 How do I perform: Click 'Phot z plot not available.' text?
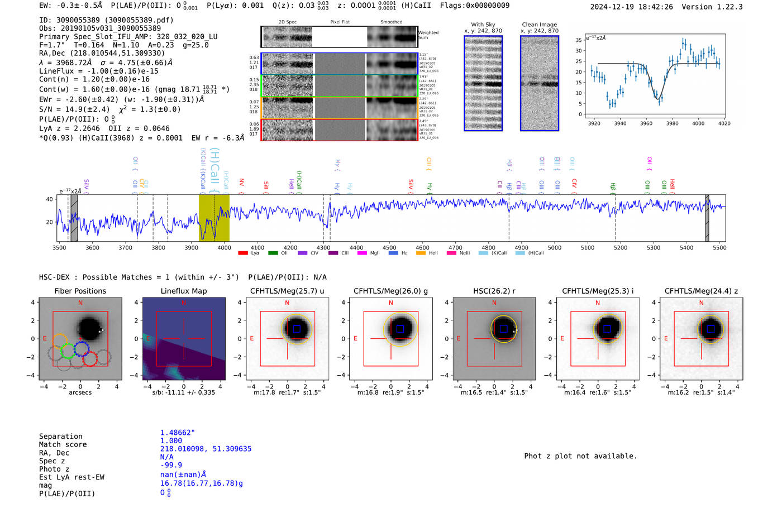[581, 456]
